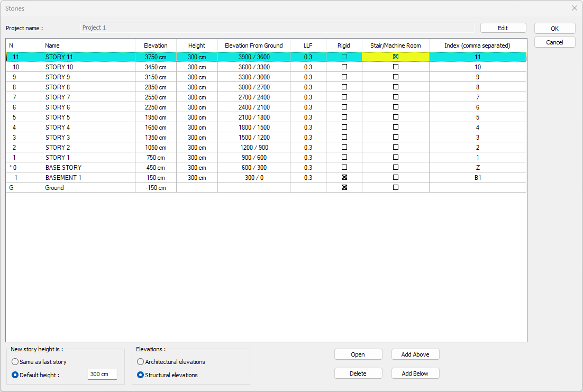583x392 pixels.
Task: Click the Add Above button
Action: [415, 354]
